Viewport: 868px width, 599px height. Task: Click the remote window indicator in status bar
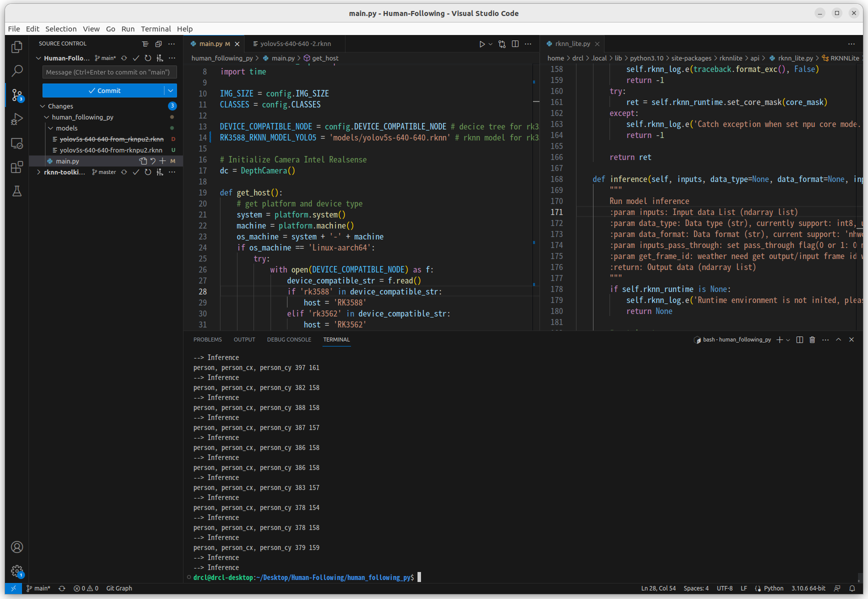pyautogui.click(x=13, y=588)
